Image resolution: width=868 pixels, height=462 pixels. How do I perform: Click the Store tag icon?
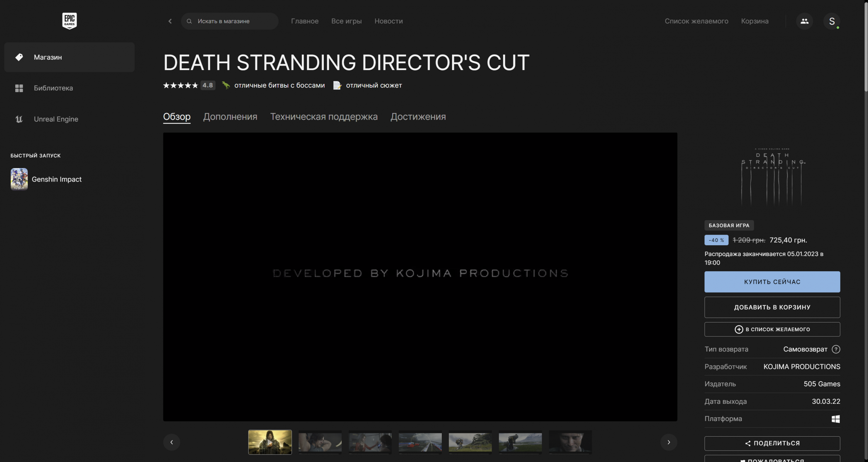point(19,57)
